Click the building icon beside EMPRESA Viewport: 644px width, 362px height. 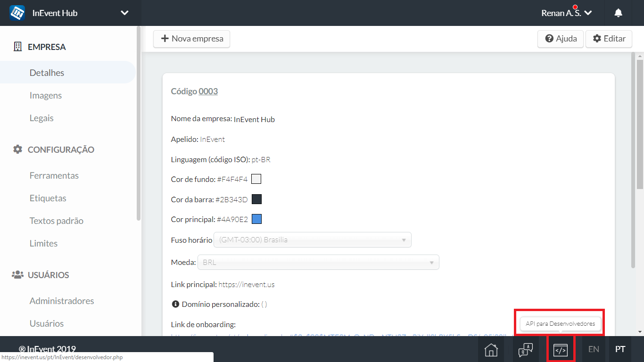18,47
